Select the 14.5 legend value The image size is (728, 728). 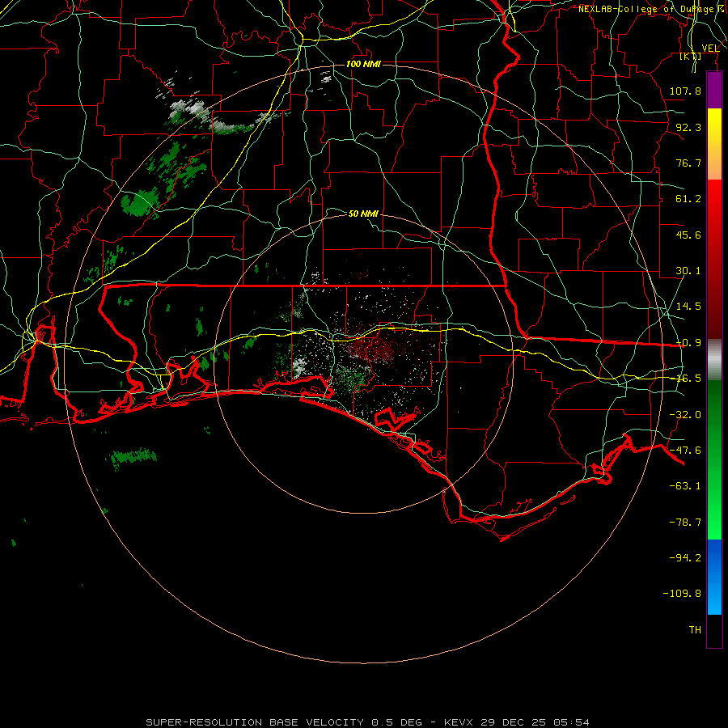pos(688,307)
